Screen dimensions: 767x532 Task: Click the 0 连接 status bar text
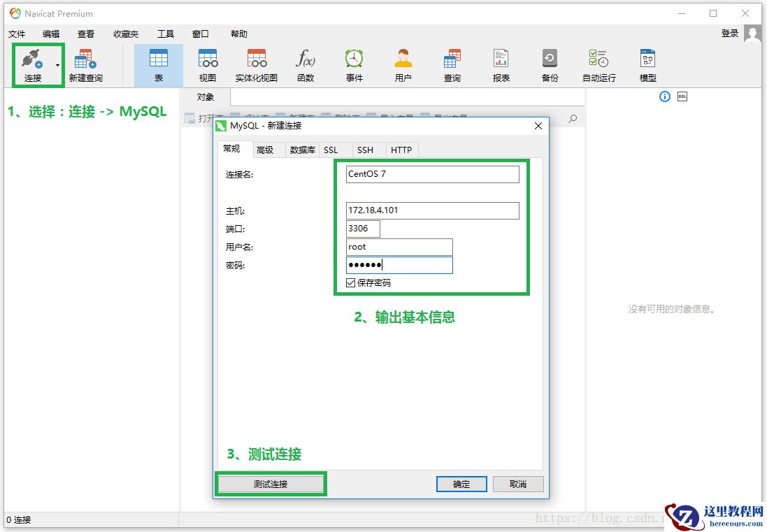click(19, 520)
